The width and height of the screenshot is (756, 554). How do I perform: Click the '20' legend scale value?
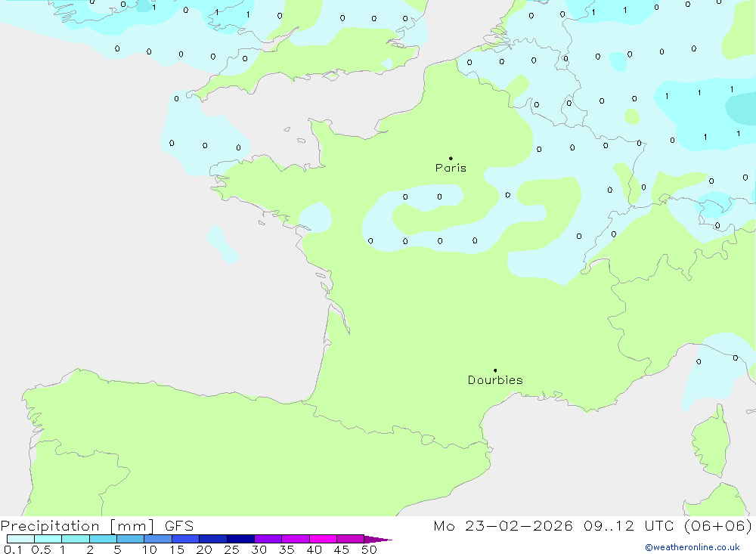point(204,549)
